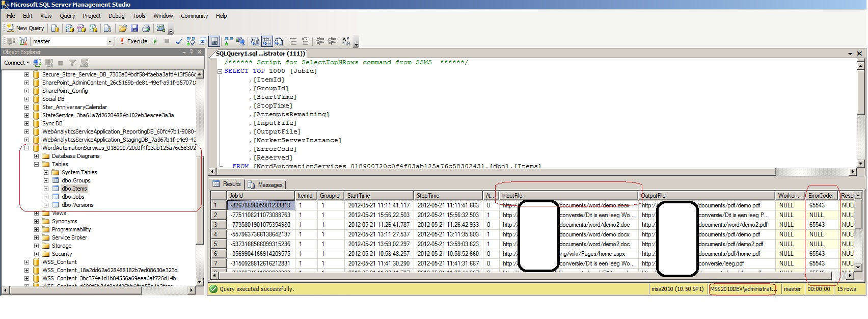Switch to the Messages tab
Viewport: 868px width, 319px height.
coord(265,184)
